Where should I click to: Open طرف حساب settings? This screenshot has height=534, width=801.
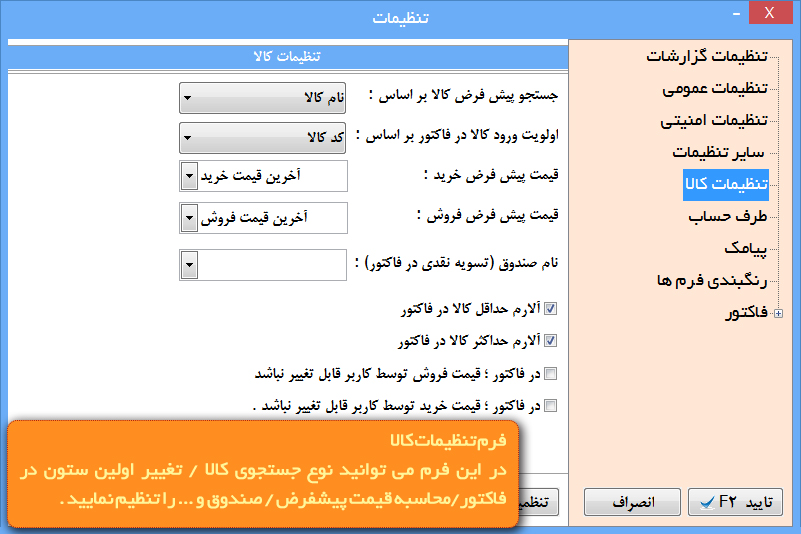(x=727, y=216)
